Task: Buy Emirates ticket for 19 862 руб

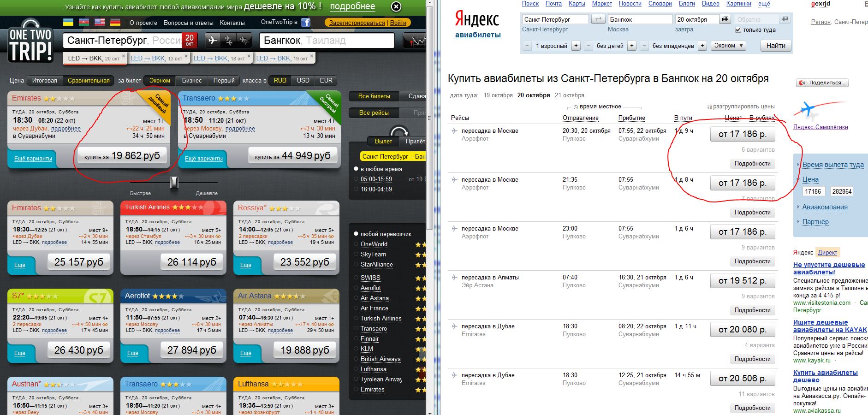Action: (122, 156)
